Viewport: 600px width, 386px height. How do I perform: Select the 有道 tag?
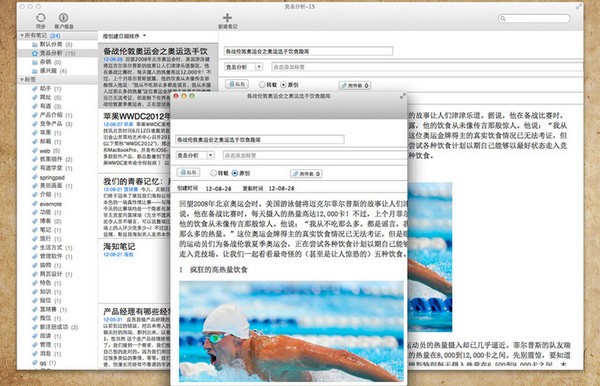pyautogui.click(x=46, y=106)
